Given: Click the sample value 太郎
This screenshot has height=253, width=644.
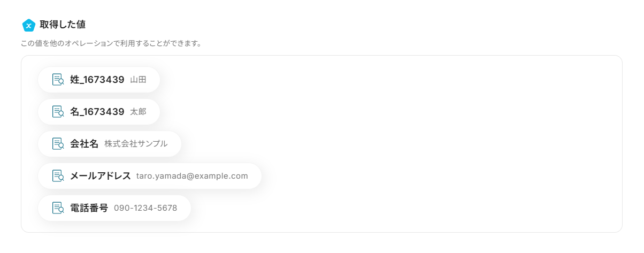Looking at the screenshot, I should click(x=138, y=112).
